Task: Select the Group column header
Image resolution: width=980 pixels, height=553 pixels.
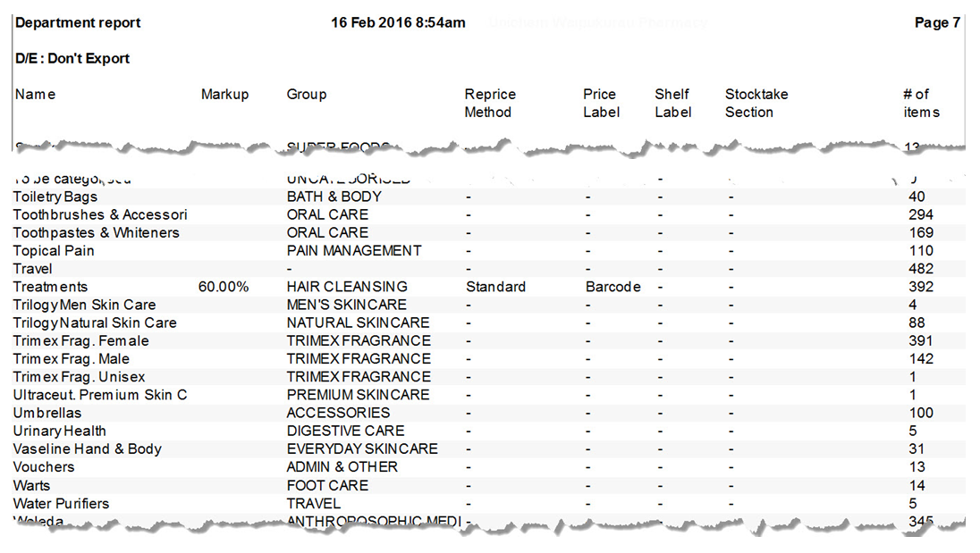Action: coord(307,95)
